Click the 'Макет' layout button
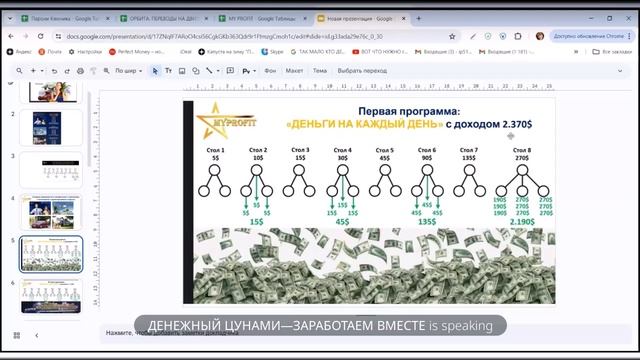 coord(294,71)
